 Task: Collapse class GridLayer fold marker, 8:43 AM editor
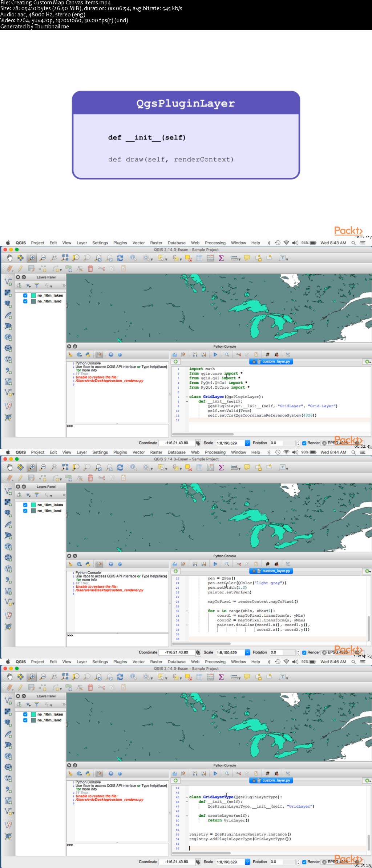(187, 397)
